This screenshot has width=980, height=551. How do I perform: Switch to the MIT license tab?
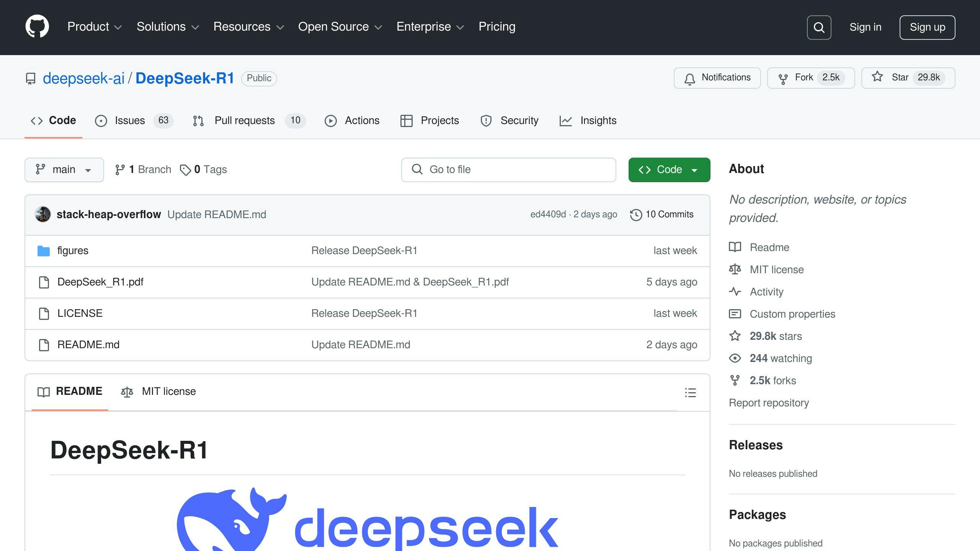pos(158,391)
